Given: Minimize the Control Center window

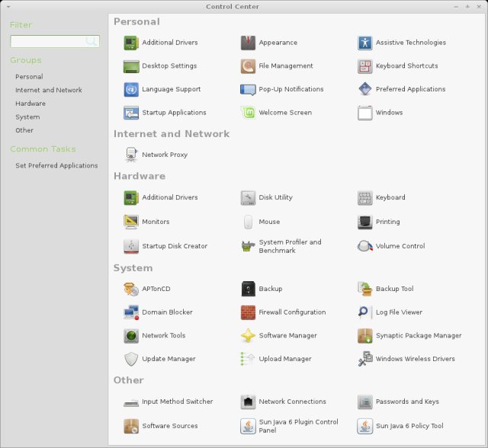Looking at the screenshot, I should click(456, 7).
